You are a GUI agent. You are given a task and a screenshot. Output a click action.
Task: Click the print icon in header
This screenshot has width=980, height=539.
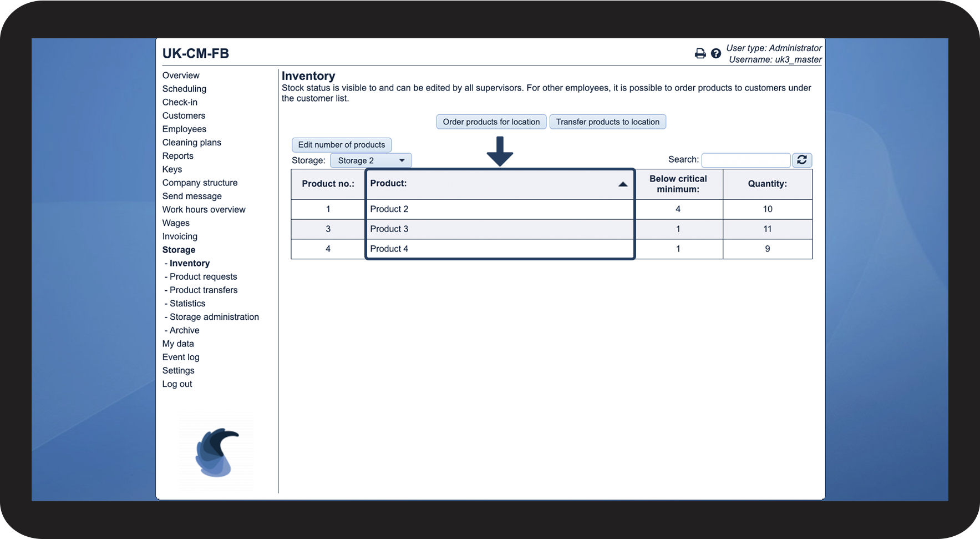pos(700,53)
